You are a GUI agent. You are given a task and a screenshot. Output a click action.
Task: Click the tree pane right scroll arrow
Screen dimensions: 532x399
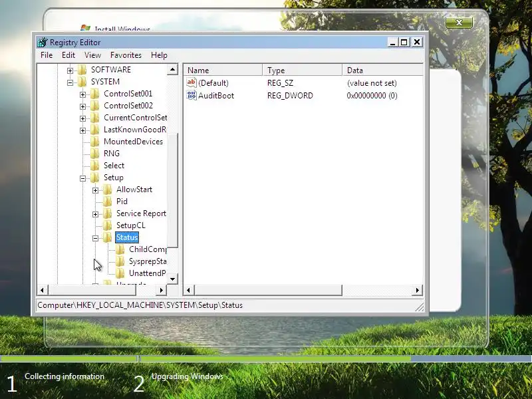pyautogui.click(x=161, y=290)
